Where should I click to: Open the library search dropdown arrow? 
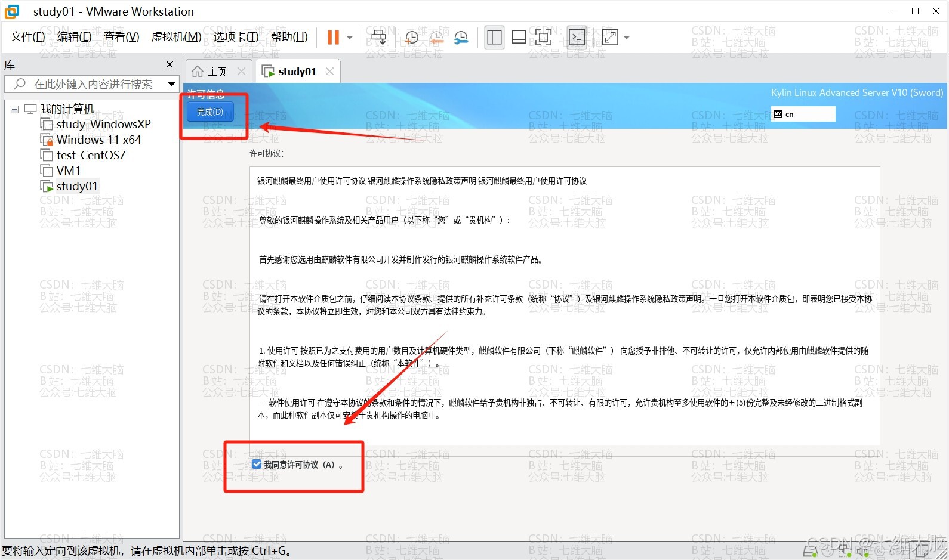coord(172,84)
